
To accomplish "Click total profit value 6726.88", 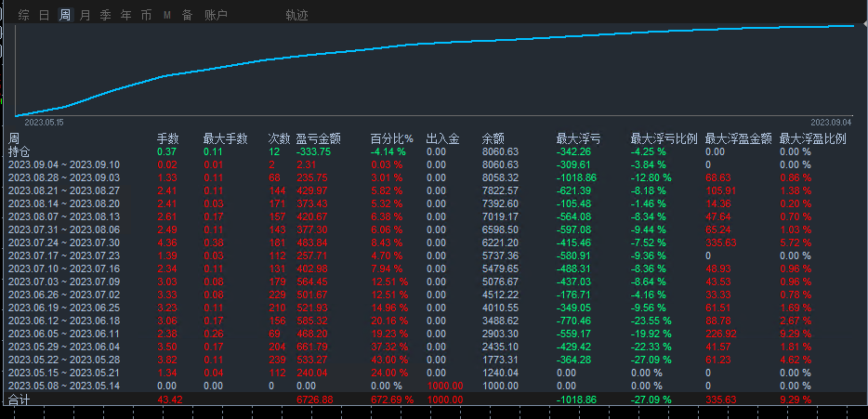I will [x=314, y=399].
